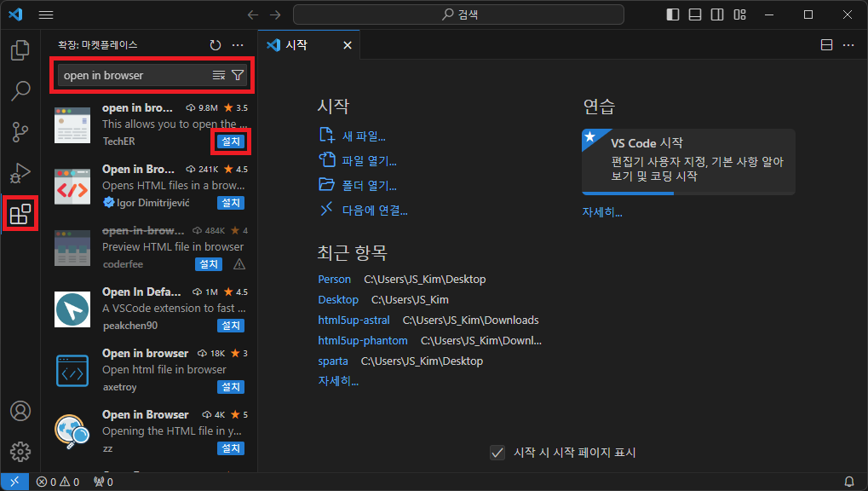Open recent folder Desktop
Image resolution: width=868 pixels, height=491 pixels.
pyautogui.click(x=338, y=300)
